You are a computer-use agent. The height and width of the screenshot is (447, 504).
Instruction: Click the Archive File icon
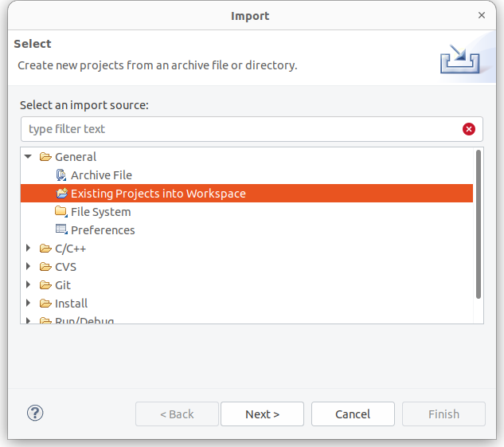[x=61, y=175]
